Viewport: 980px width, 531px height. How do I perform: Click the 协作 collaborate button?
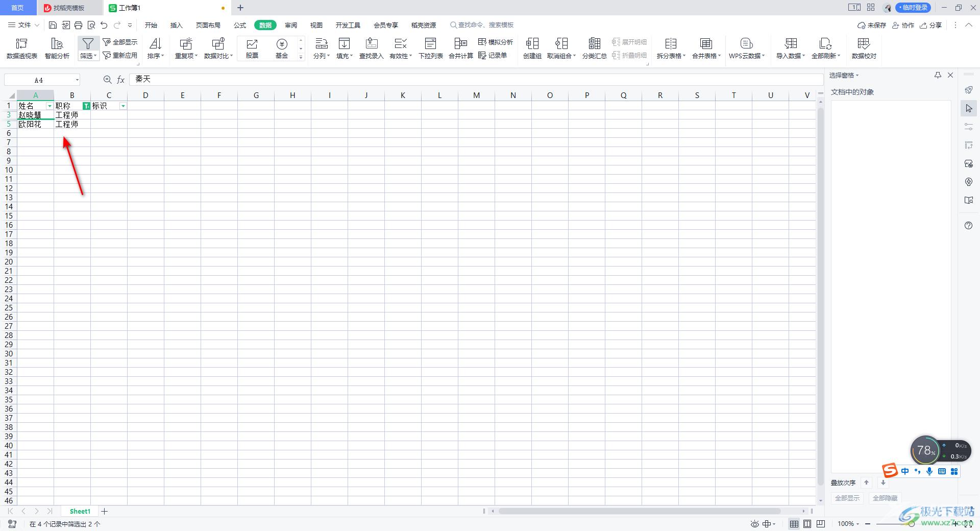tap(903, 25)
